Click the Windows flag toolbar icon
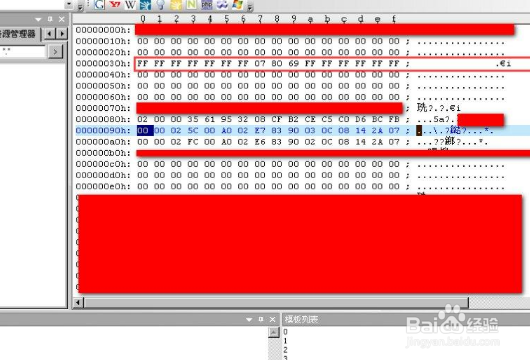The width and height of the screenshot is (530, 360). (238, 4)
